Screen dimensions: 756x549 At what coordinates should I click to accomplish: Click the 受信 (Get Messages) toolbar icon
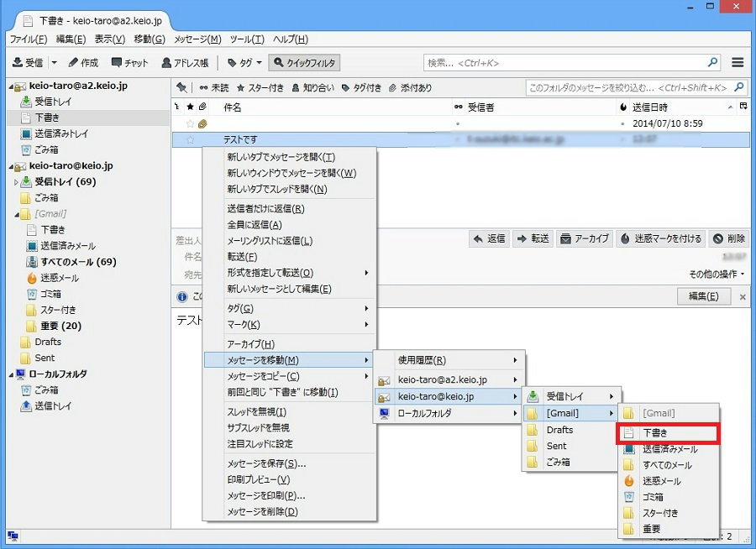pyautogui.click(x=27, y=63)
